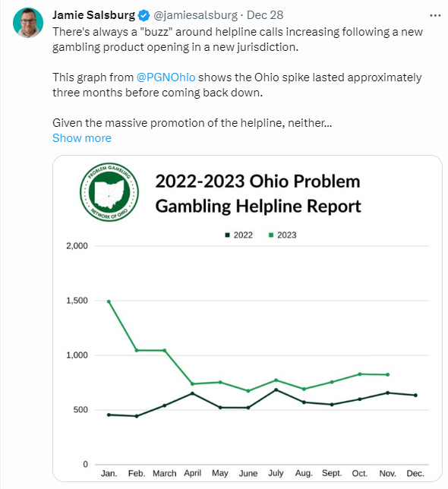Open Jamie Salsburg's profile avatar
The width and height of the screenshot is (448, 489).
[28, 23]
